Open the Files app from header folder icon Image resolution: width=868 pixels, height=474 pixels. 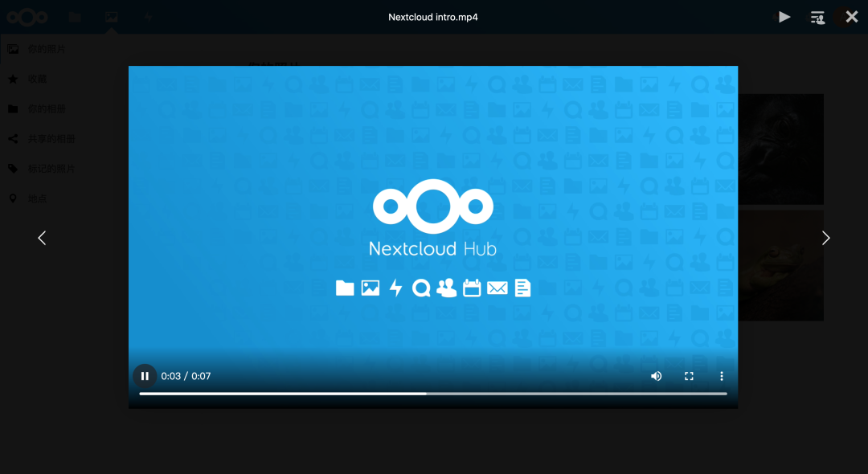75,17
